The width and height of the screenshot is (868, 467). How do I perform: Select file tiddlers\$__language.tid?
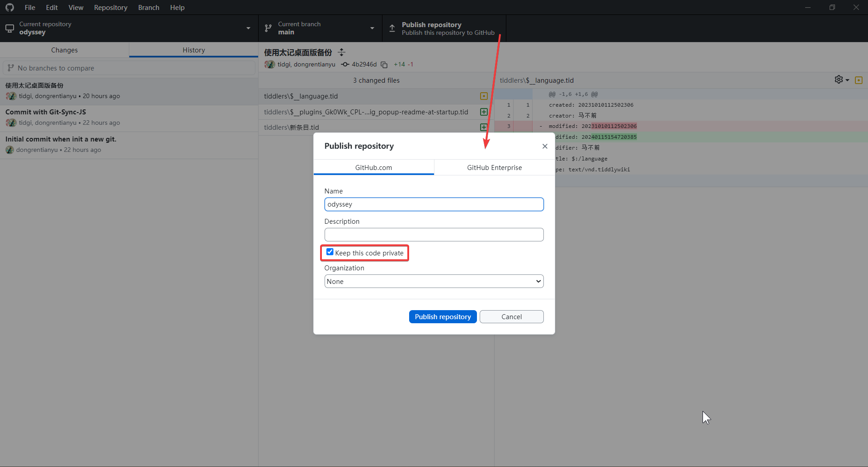click(376, 96)
